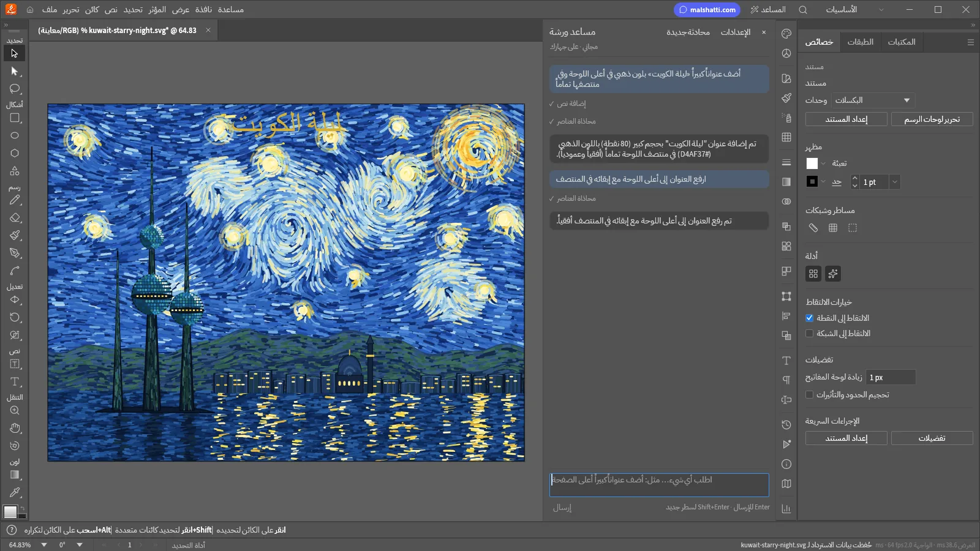This screenshot has height=551, width=980.
Task: Select the Hand pan tool
Action: [x=15, y=429]
